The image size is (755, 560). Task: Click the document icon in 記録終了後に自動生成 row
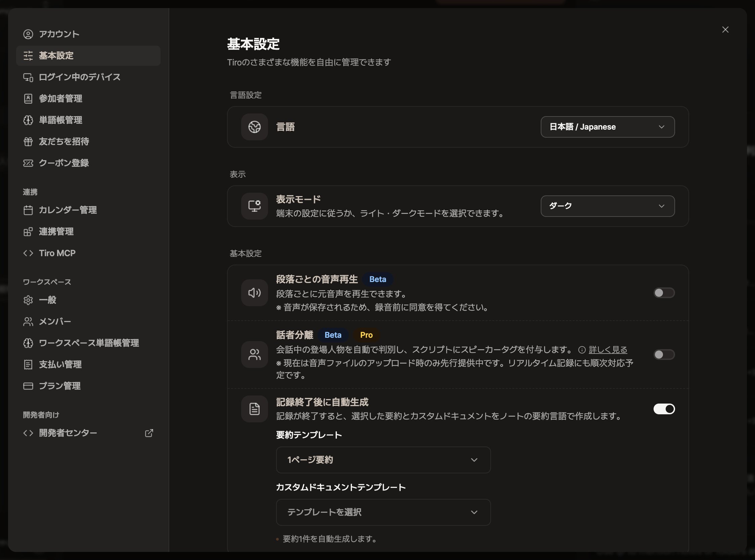(254, 409)
